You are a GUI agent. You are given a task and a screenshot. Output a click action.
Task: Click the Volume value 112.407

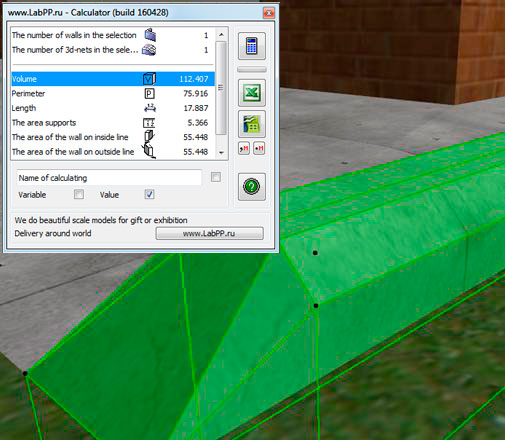(194, 79)
